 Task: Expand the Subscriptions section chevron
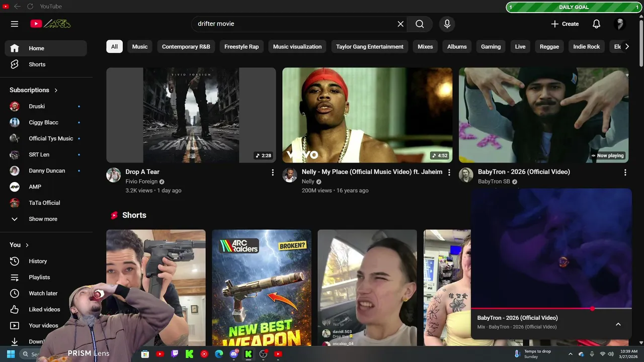56,90
